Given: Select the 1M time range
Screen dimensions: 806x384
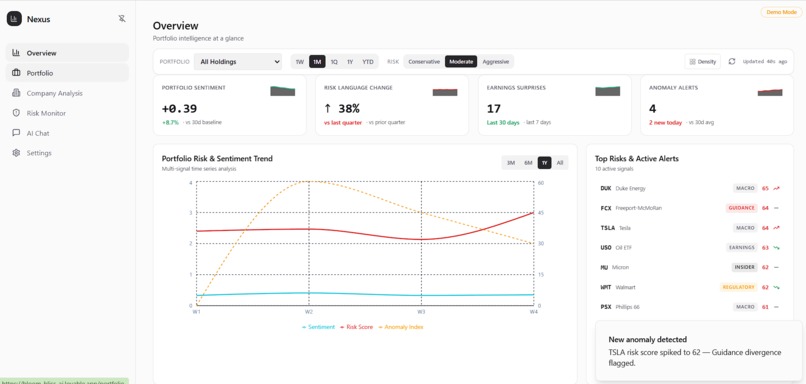Looking at the screenshot, I should pyautogui.click(x=317, y=62).
